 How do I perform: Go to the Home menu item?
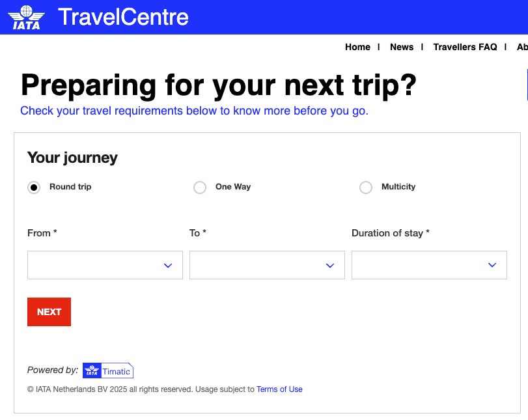coord(357,47)
